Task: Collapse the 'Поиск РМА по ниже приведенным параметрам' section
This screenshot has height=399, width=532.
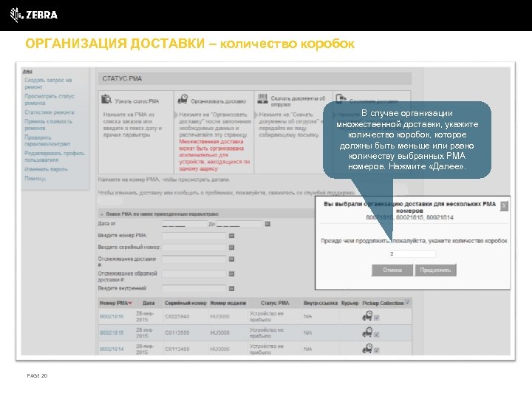Action: pyautogui.click(x=101, y=214)
